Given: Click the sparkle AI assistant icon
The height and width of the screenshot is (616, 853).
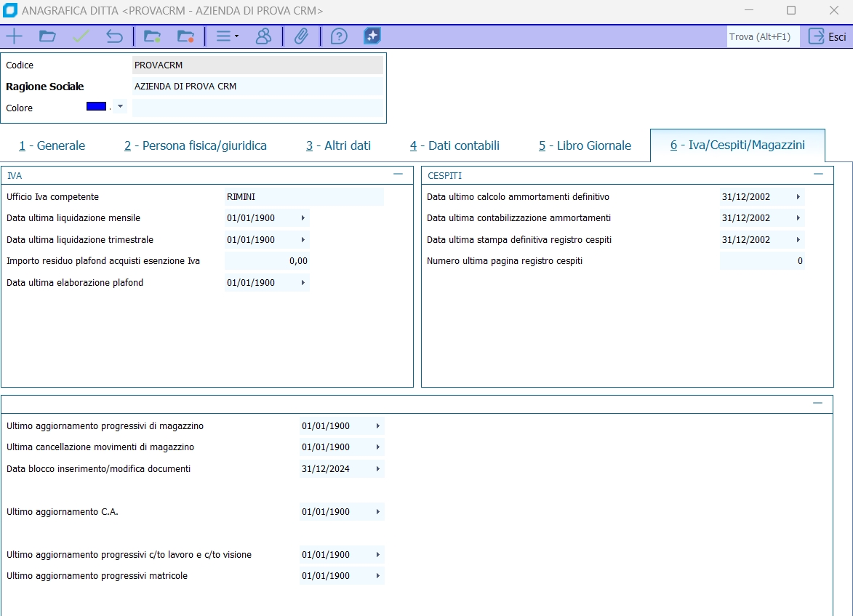Looking at the screenshot, I should tap(372, 36).
